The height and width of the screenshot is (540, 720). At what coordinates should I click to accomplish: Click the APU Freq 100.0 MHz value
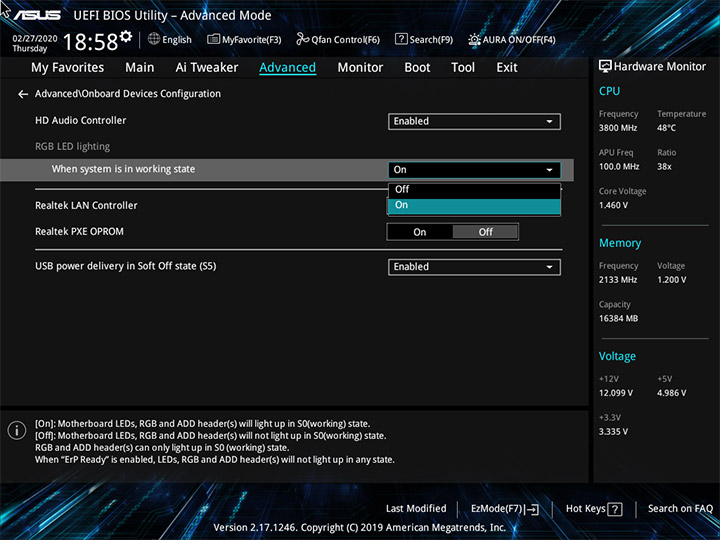tap(619, 167)
